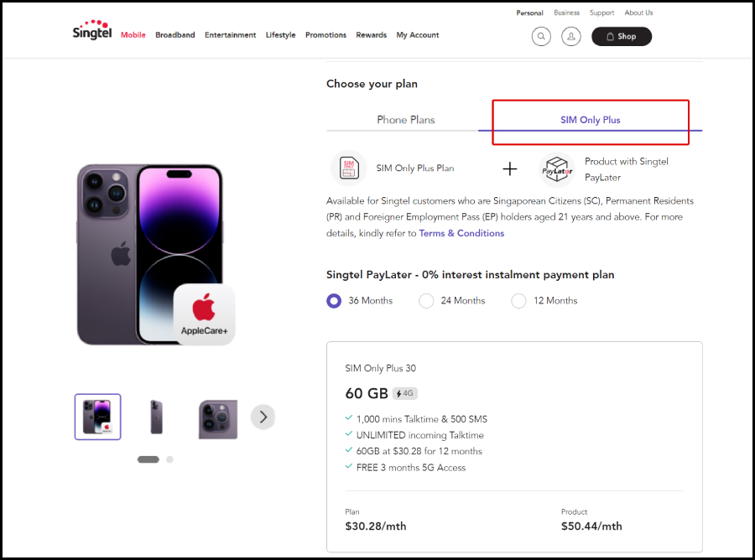
Task: Click the Singtel logo
Action: pos(92,30)
